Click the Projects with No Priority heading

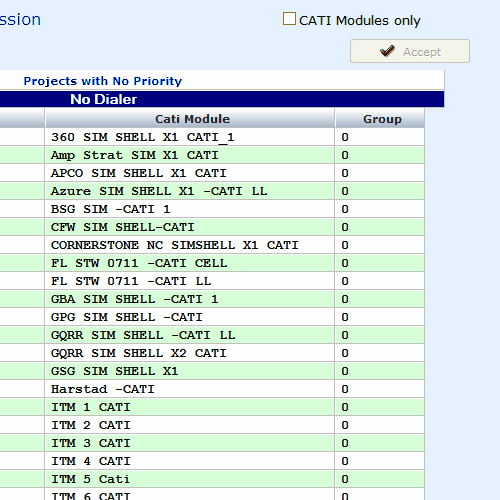103,81
